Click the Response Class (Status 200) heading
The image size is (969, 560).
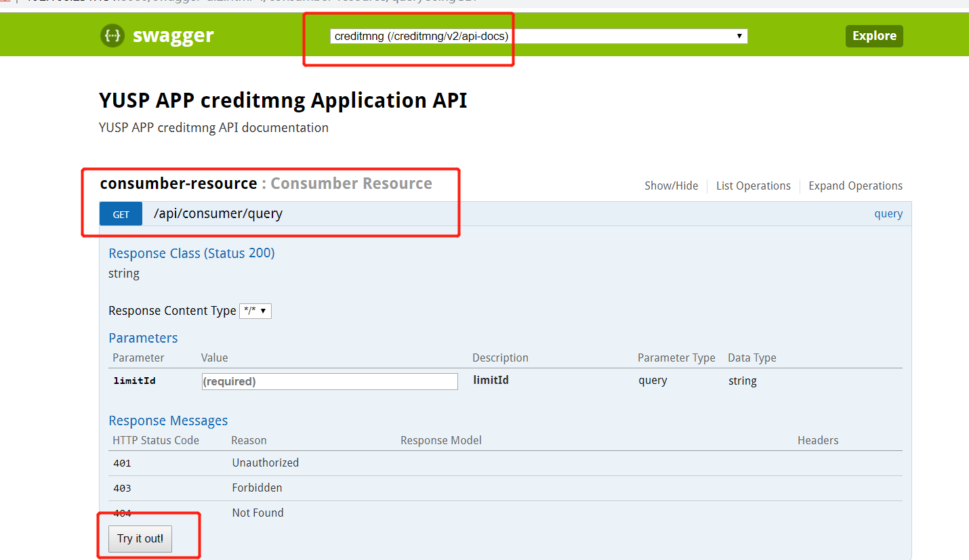pos(192,253)
